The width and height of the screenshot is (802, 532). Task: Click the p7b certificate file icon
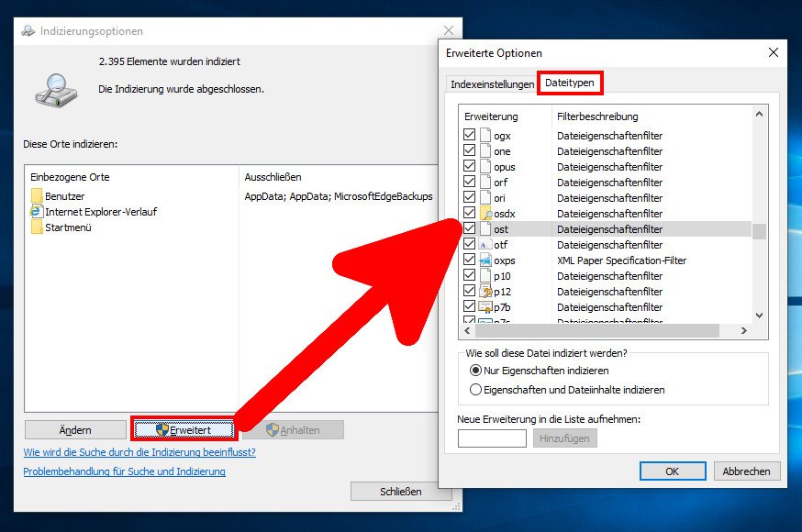(485, 307)
